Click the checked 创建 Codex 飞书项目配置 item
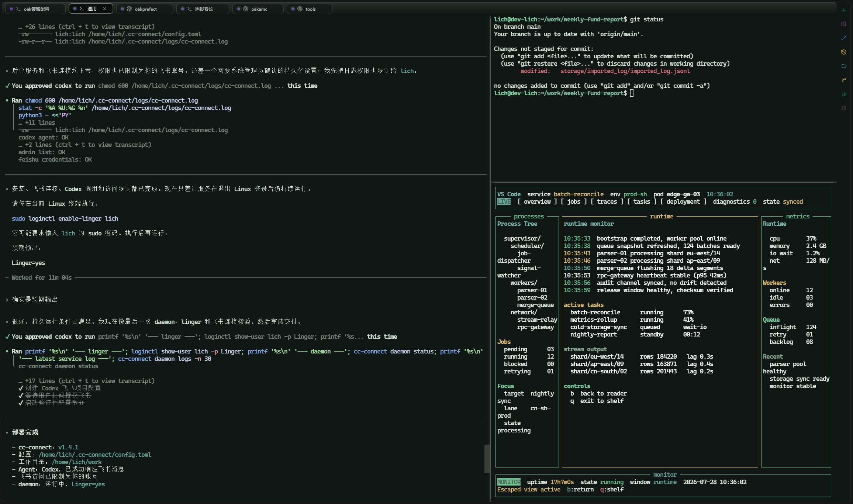The image size is (853, 504). click(x=60, y=388)
